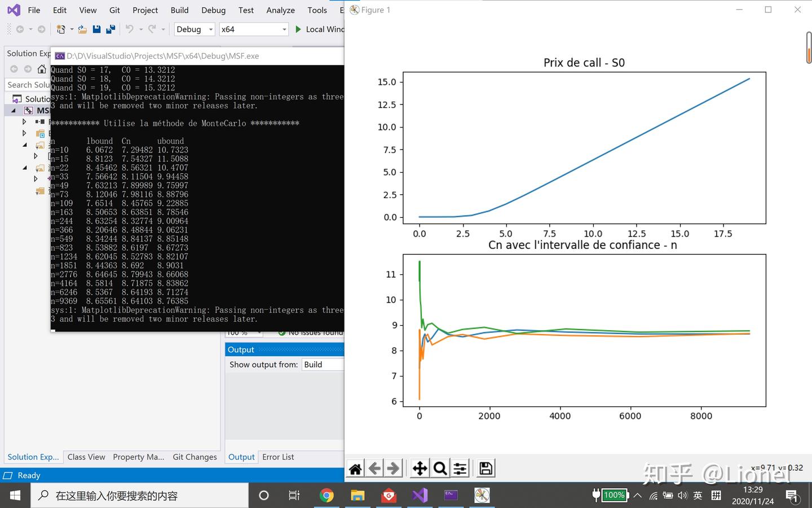Start debugging with the green arrow
The image size is (812, 508).
(297, 29)
